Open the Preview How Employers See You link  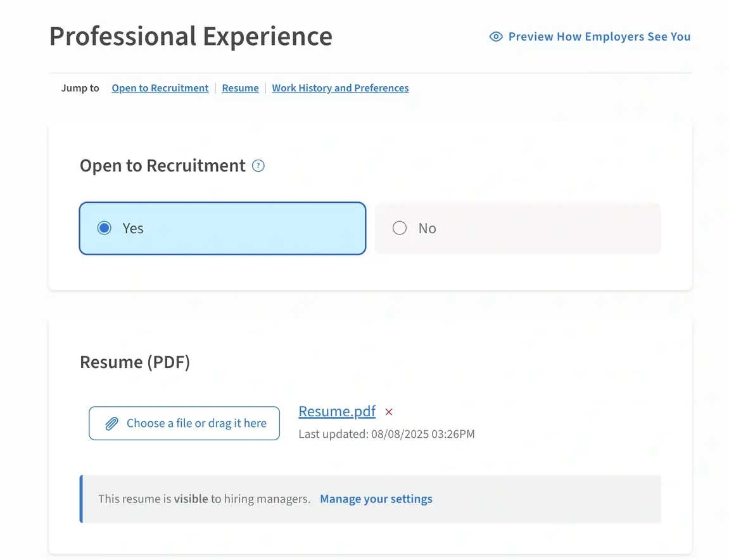click(x=599, y=37)
